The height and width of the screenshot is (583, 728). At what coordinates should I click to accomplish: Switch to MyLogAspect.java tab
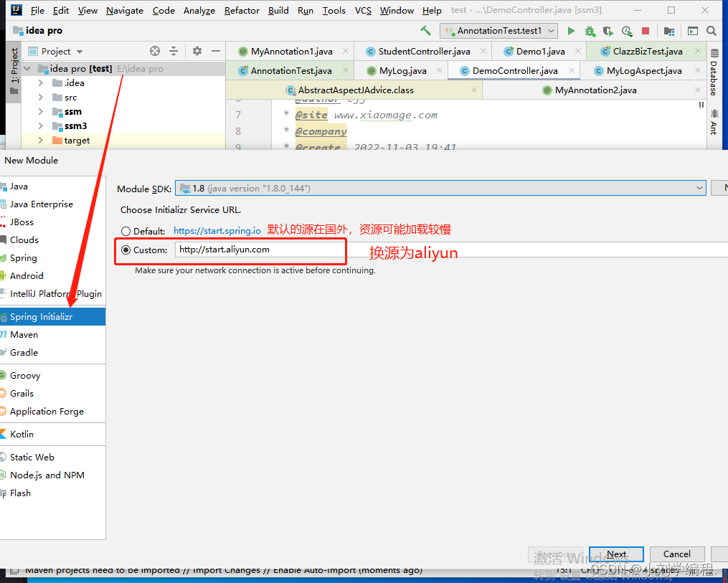pos(644,71)
